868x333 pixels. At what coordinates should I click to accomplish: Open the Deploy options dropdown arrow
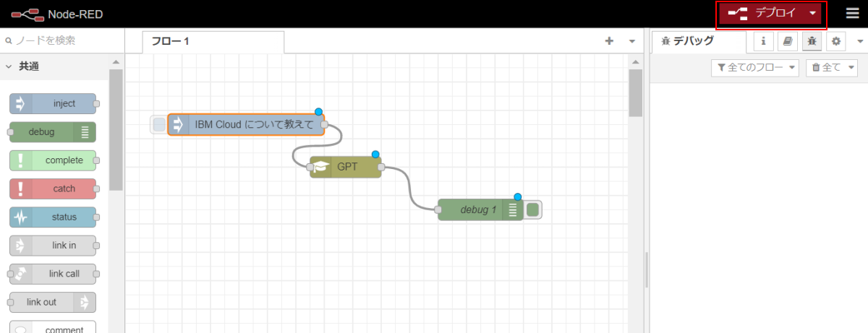pos(814,14)
